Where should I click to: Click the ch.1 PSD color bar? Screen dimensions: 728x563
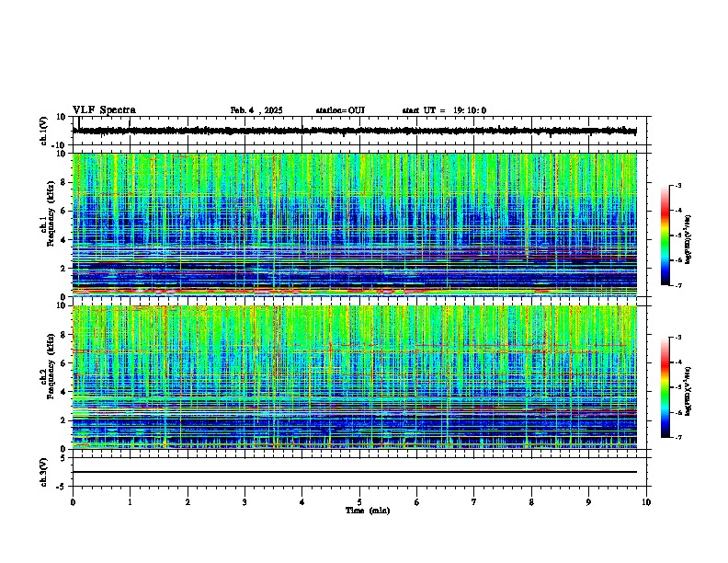665,236
